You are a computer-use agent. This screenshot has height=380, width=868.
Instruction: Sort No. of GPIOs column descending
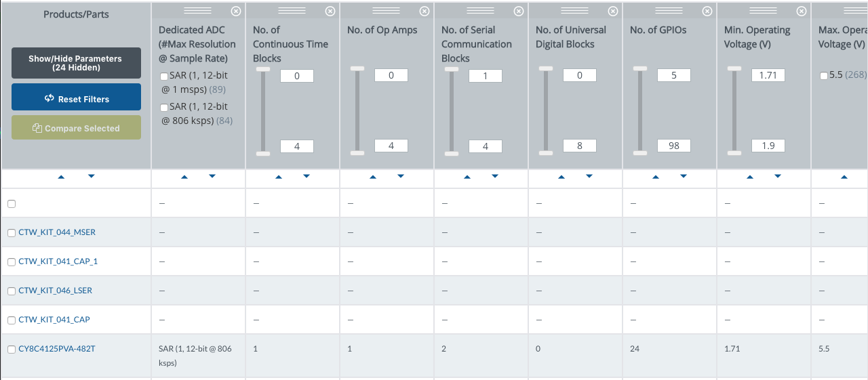pyautogui.click(x=684, y=177)
